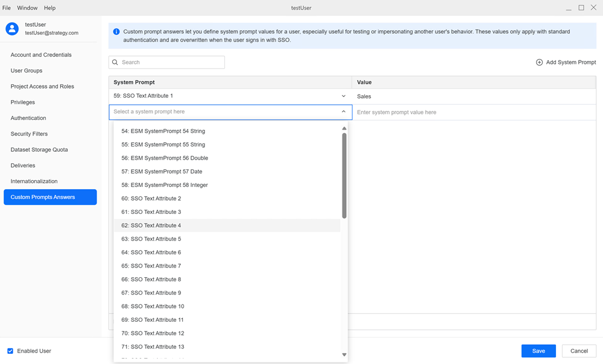Screen dimensions: 603x364
Task: Select '62: SSO Text Attribute 4' option
Action: tap(151, 225)
